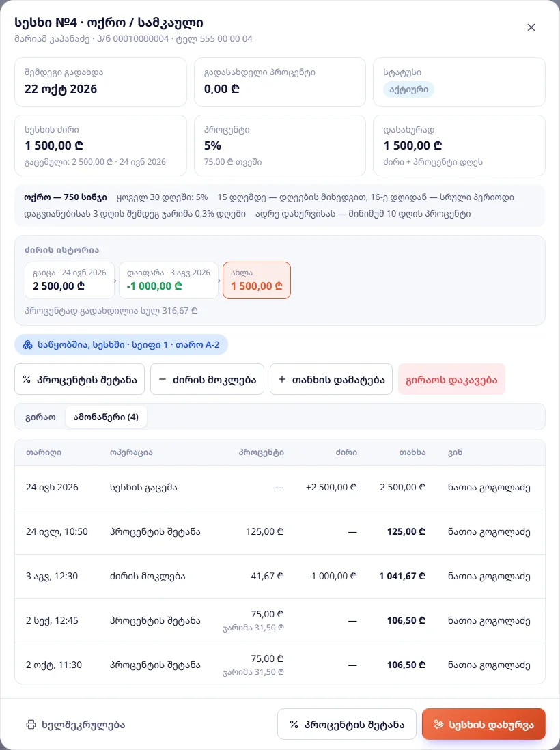
Task: Click the თანხის დამატება button
Action: [x=331, y=379]
